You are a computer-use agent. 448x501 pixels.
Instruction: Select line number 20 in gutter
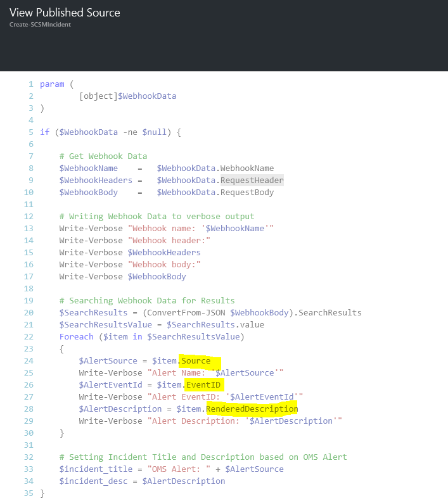tap(28, 313)
